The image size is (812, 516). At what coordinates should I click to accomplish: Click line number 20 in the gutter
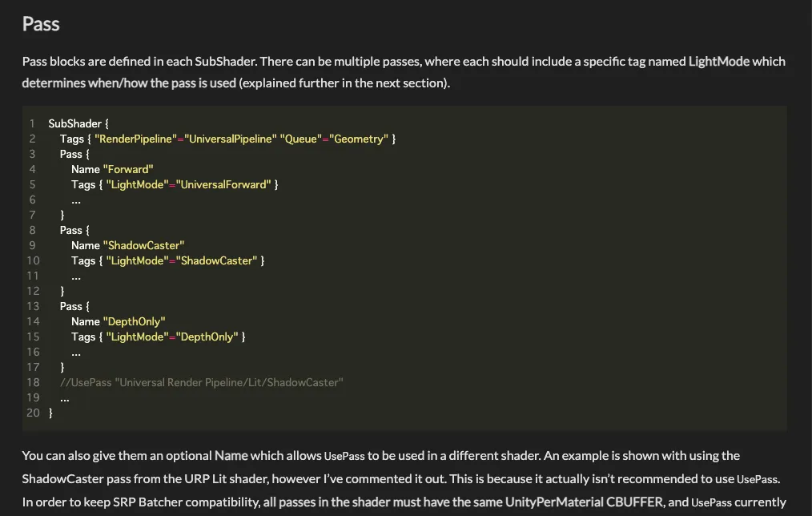click(x=33, y=413)
